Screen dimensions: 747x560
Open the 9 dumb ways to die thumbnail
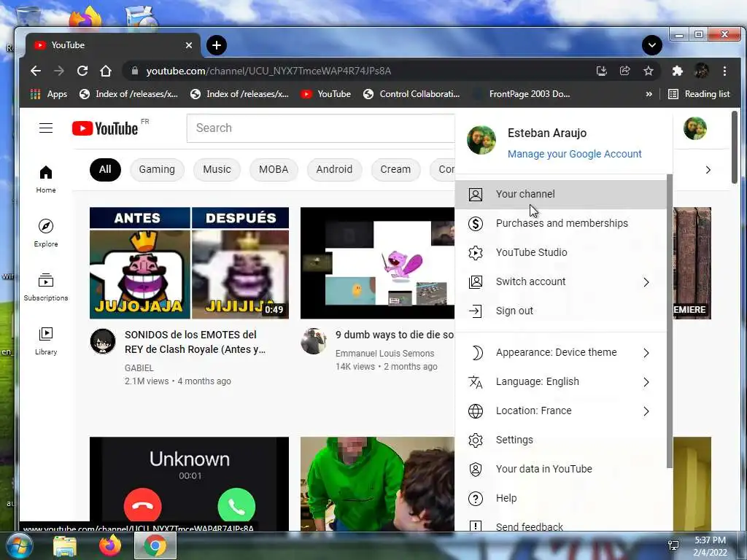pyautogui.click(x=377, y=262)
